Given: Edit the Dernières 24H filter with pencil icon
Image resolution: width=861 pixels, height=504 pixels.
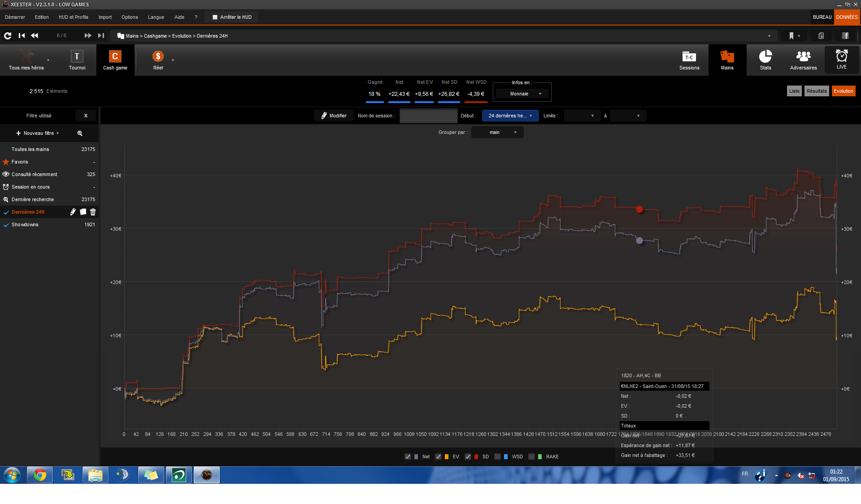Looking at the screenshot, I should [73, 212].
